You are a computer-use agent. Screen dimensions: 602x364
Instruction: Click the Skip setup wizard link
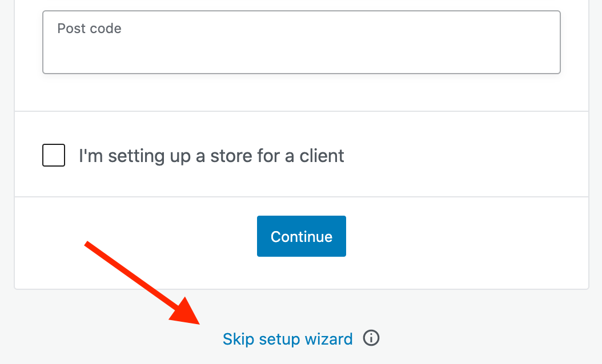pos(287,339)
